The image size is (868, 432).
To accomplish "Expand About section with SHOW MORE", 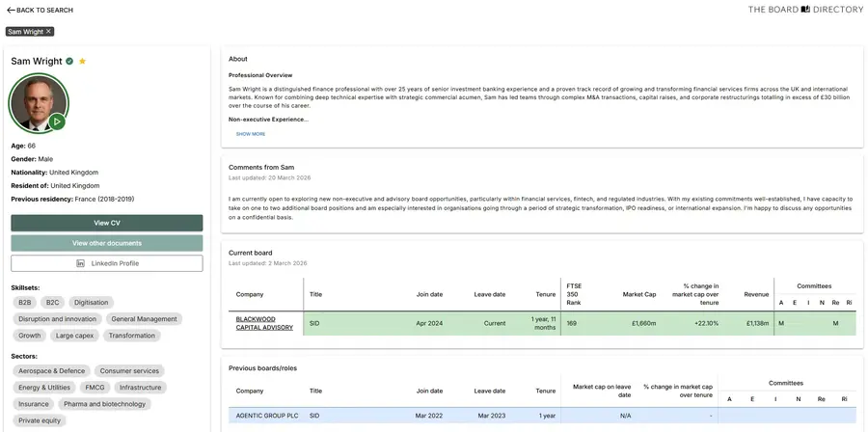I will point(251,134).
